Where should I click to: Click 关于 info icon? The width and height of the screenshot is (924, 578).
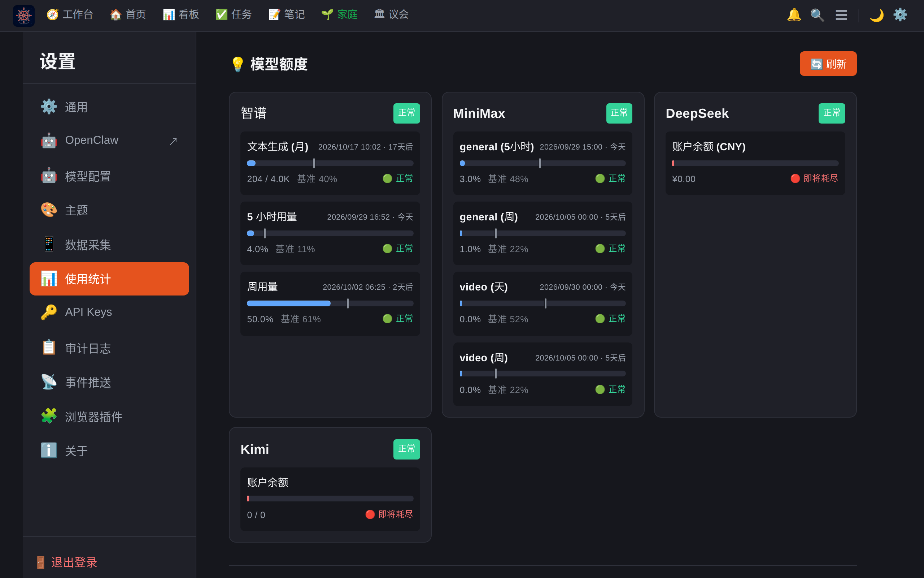click(x=49, y=450)
